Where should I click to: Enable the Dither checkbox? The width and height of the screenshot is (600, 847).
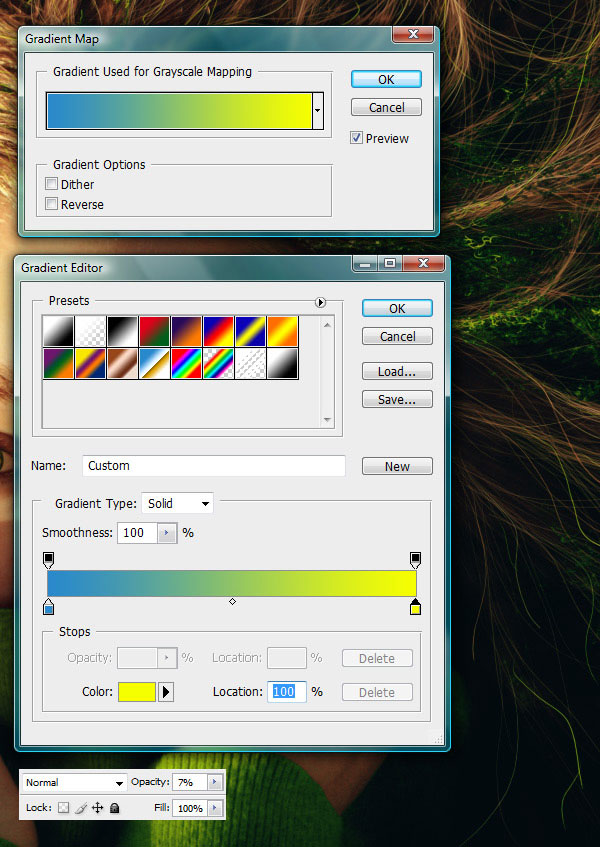pos(51,184)
